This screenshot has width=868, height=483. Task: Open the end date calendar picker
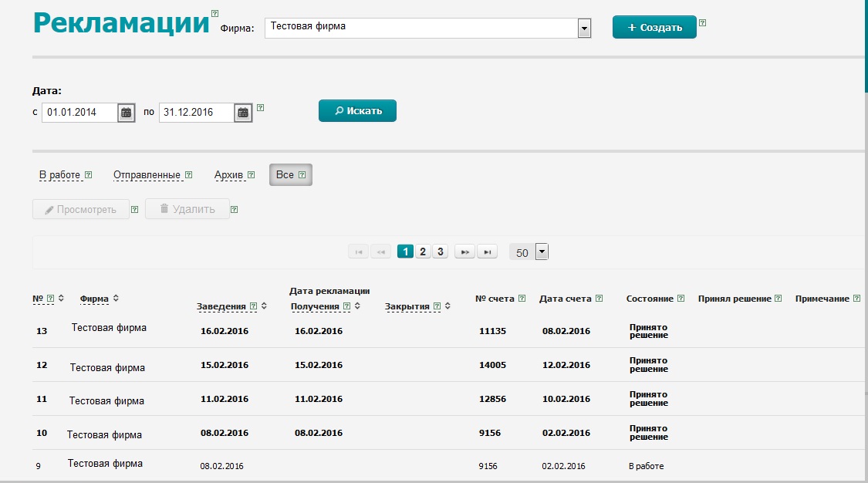(243, 113)
